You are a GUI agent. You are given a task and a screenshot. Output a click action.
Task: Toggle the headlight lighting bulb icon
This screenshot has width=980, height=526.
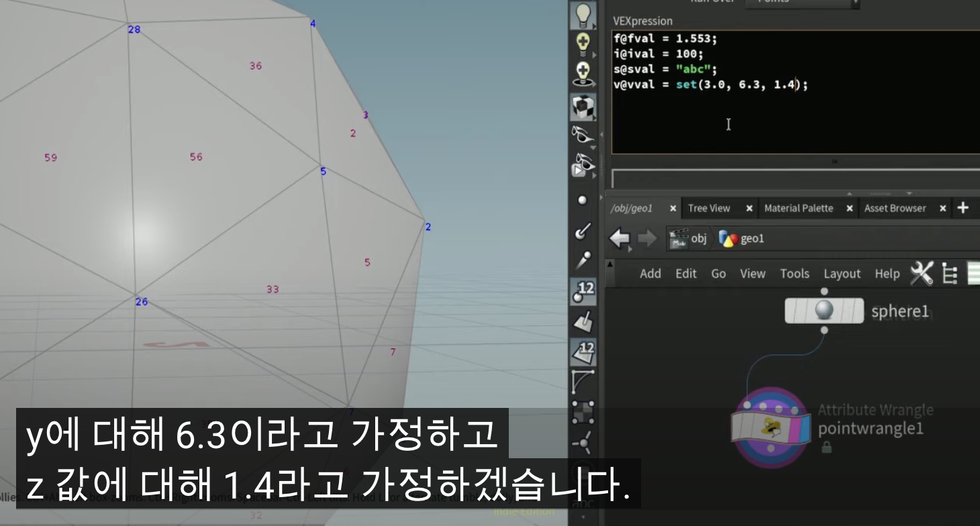tap(583, 15)
